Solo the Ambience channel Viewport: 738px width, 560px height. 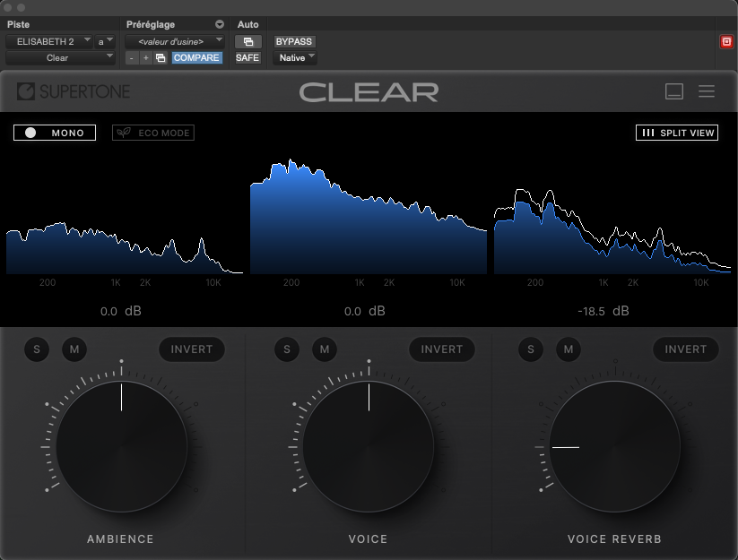pos(37,349)
